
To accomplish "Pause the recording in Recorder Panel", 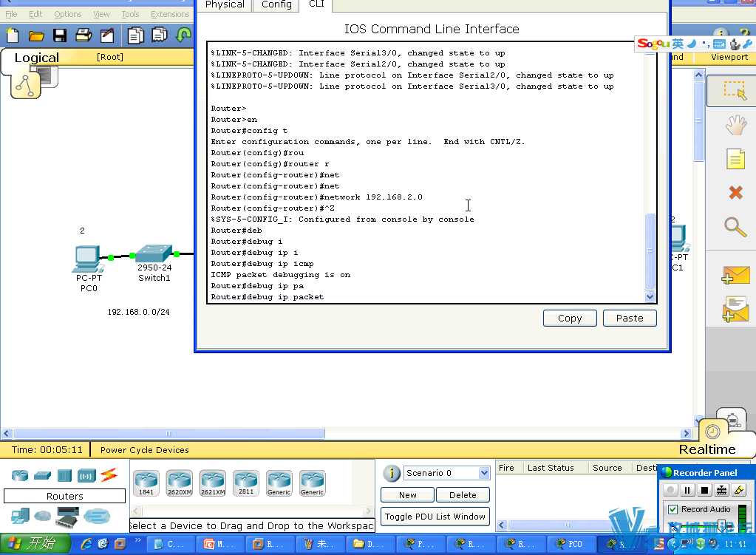I will (687, 490).
